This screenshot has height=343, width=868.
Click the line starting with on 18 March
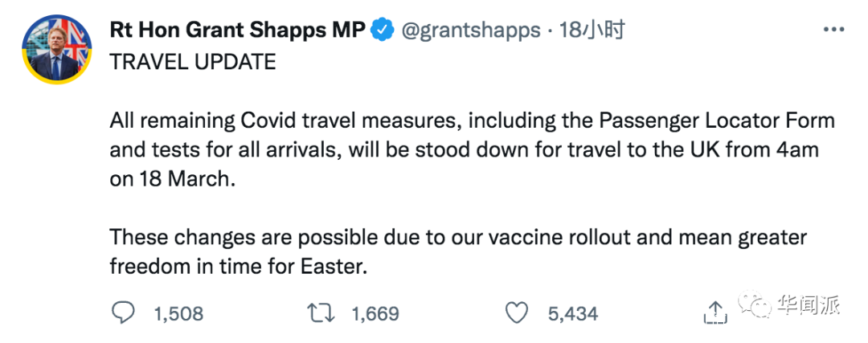(x=174, y=179)
